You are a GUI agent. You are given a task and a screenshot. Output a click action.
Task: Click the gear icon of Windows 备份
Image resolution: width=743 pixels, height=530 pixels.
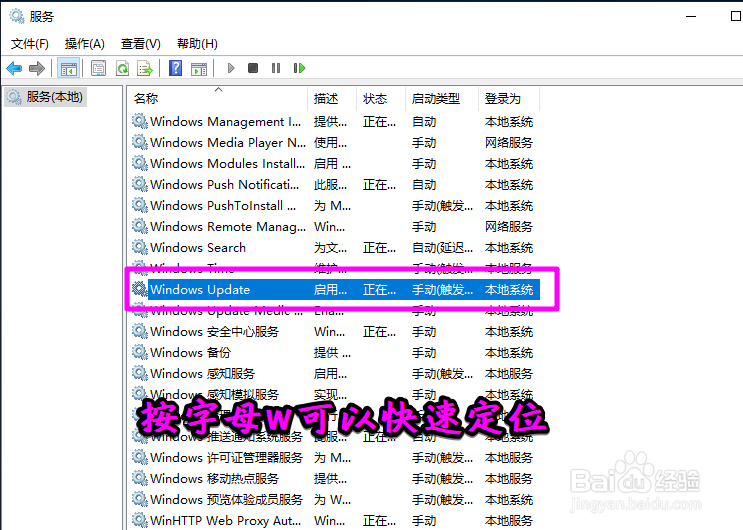point(139,352)
